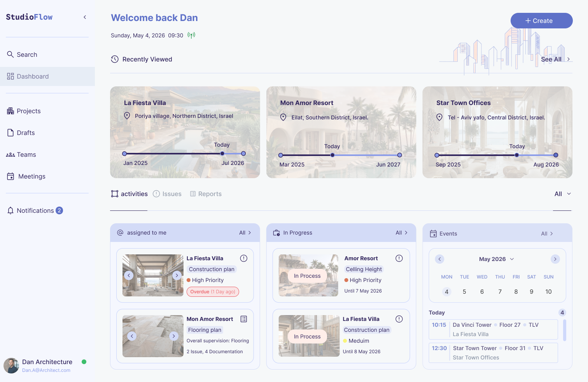The image size is (588, 382).
Task: Switch to the Reports tab
Action: coord(206,194)
